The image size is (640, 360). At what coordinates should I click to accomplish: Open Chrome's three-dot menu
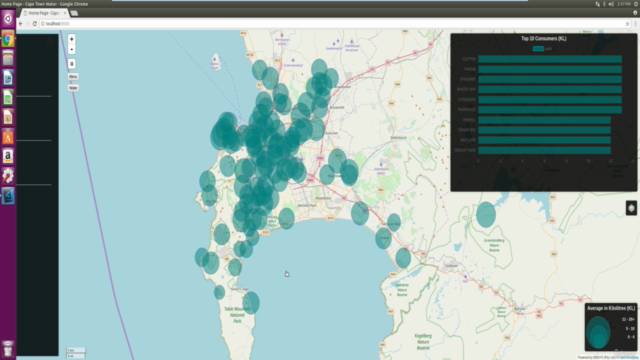636,24
